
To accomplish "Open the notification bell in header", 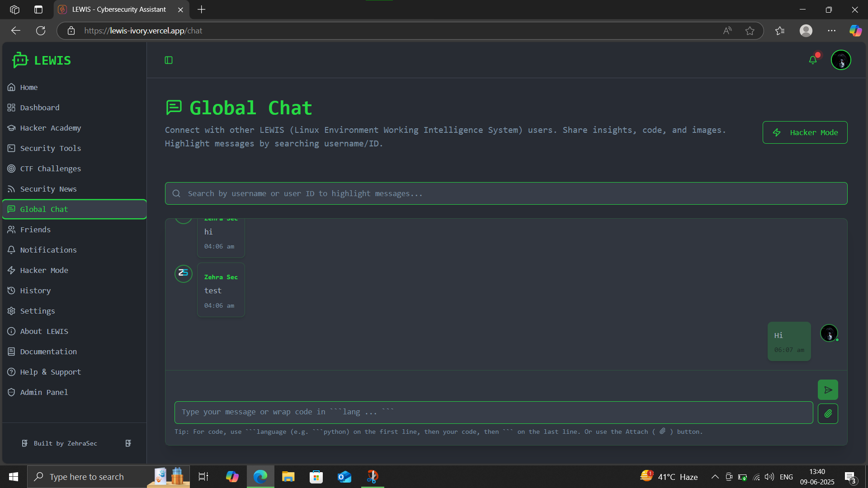I will coord(813,60).
